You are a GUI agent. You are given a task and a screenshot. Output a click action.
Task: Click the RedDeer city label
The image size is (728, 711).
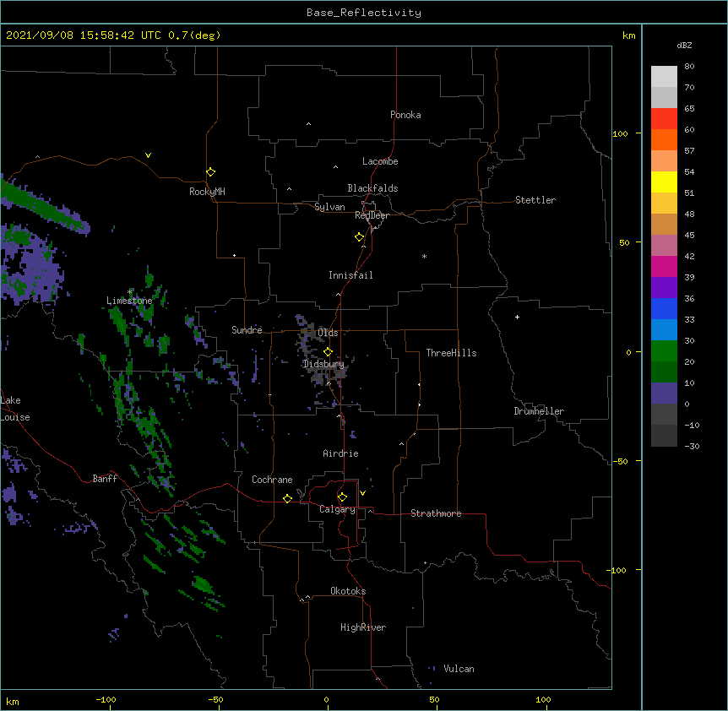click(x=372, y=215)
